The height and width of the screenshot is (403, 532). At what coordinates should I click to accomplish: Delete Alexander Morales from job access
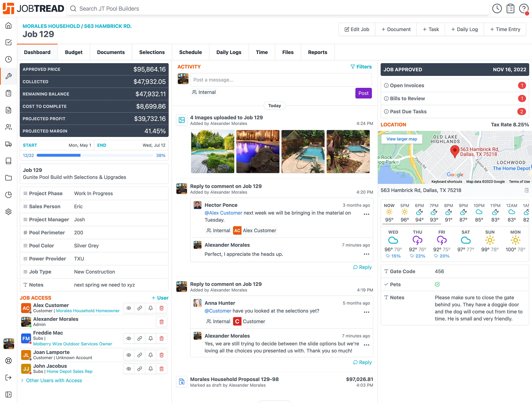[161, 322]
